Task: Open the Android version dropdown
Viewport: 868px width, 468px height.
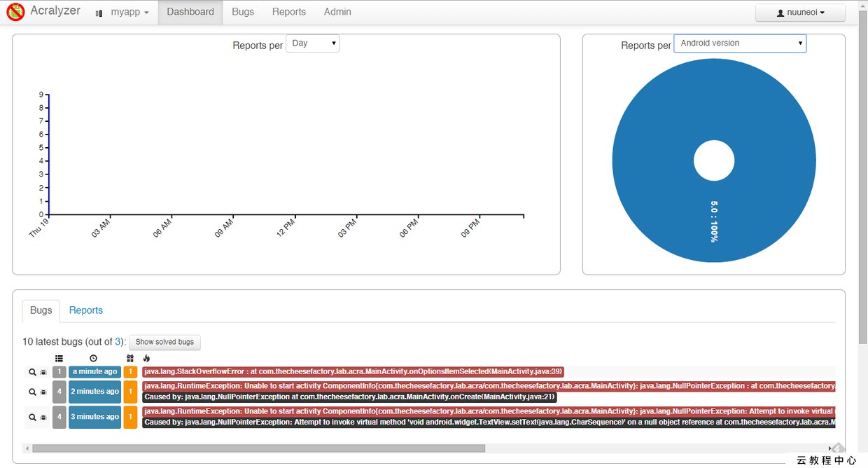Action: tap(740, 43)
